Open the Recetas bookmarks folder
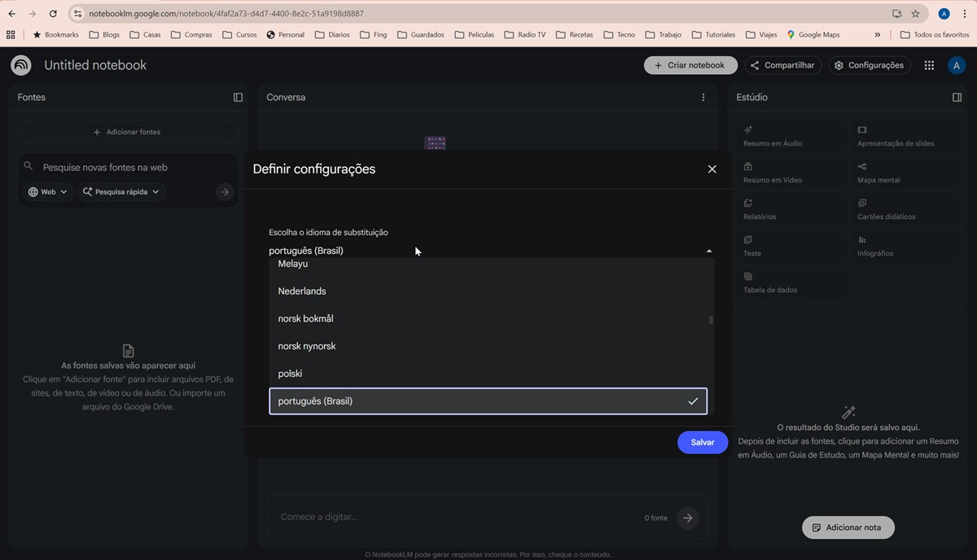 coord(574,35)
